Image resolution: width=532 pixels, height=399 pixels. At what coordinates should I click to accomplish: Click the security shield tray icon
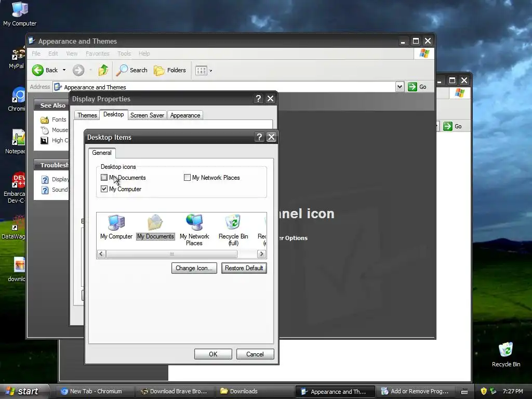[x=484, y=391]
